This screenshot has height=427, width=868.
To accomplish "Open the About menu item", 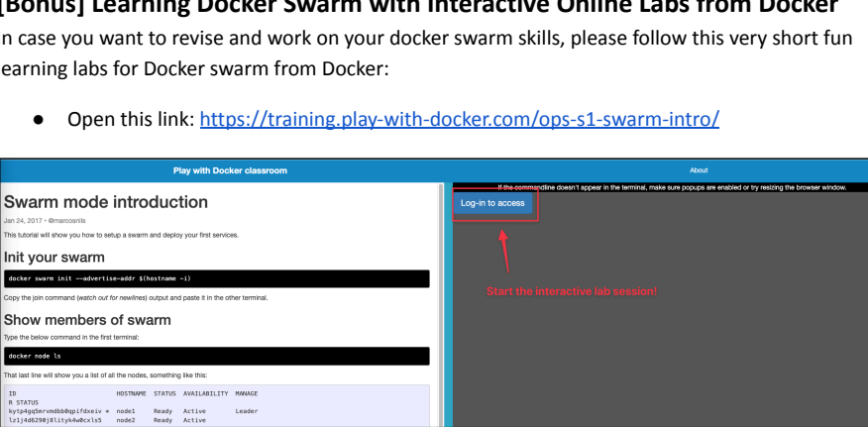I will (699, 170).
